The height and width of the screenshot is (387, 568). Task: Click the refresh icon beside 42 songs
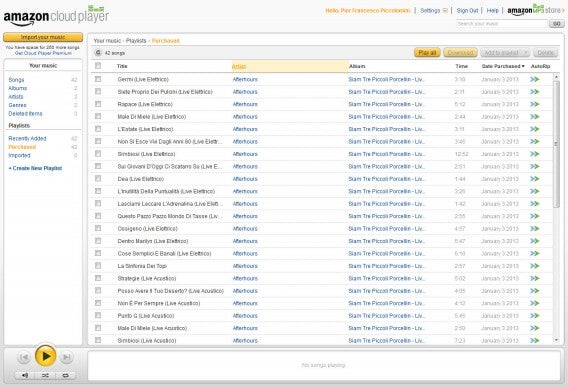pos(98,53)
